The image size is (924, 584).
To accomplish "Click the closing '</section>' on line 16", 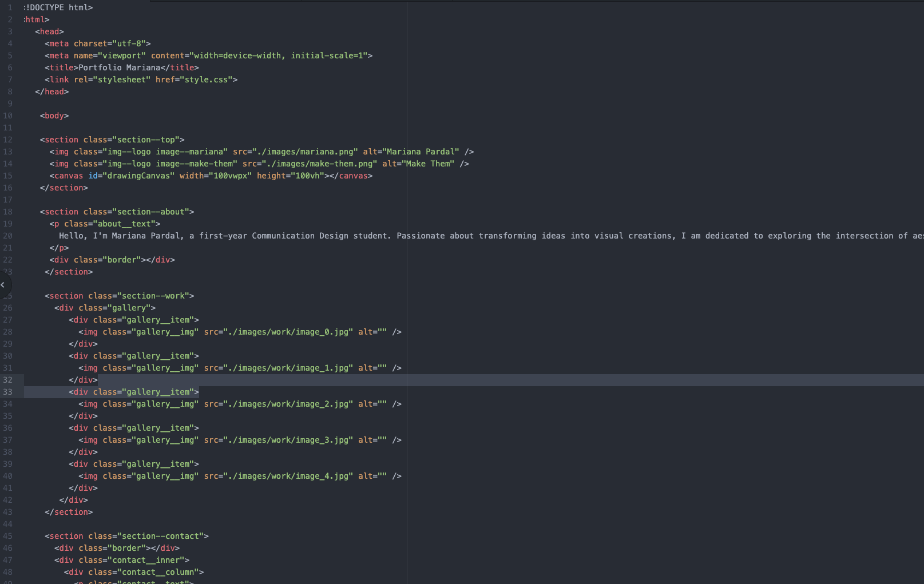I will tap(64, 188).
